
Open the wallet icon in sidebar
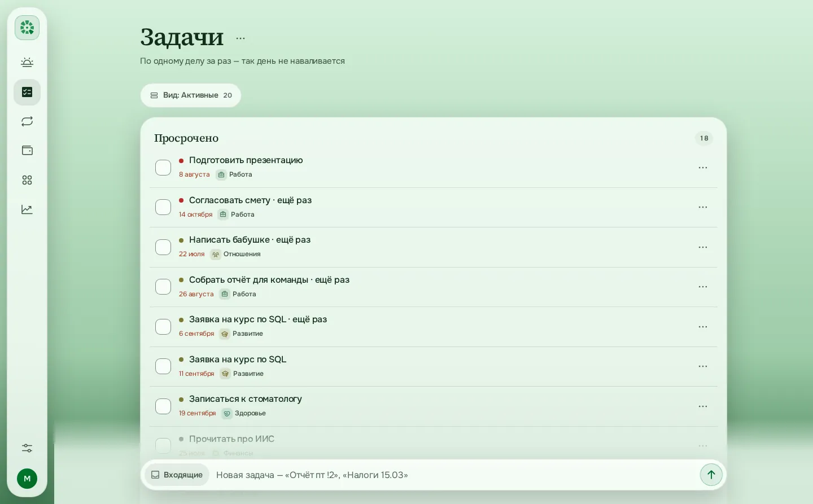[27, 151]
